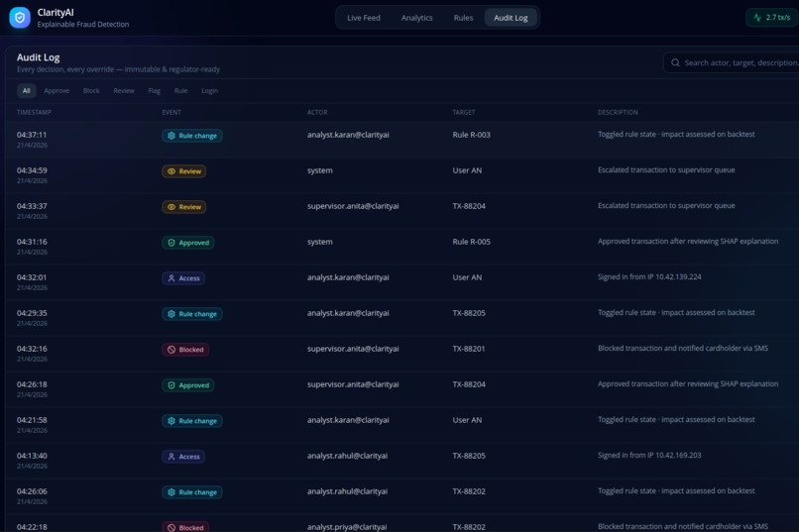Click the ACTOR column header
The image size is (799, 532).
[x=317, y=112]
